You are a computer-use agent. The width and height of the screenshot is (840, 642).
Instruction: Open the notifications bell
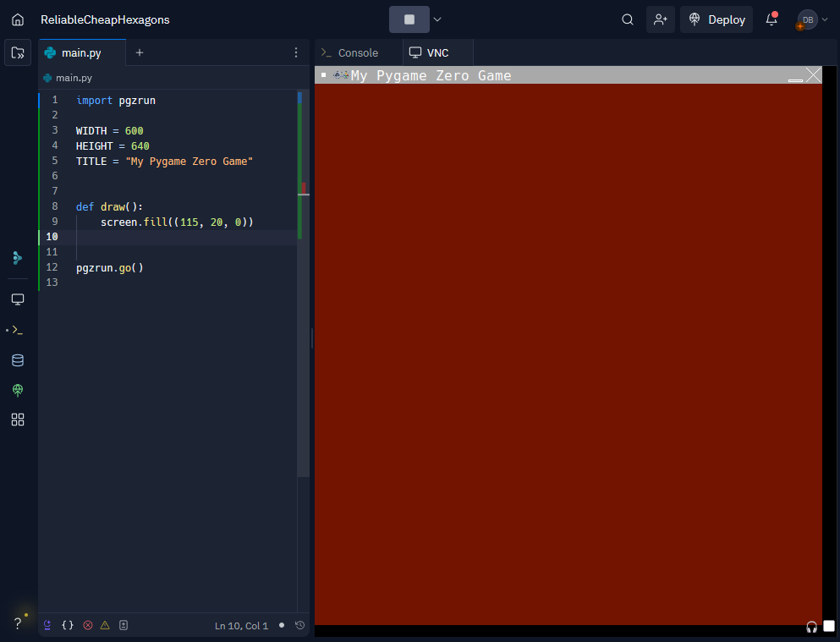pos(771,19)
